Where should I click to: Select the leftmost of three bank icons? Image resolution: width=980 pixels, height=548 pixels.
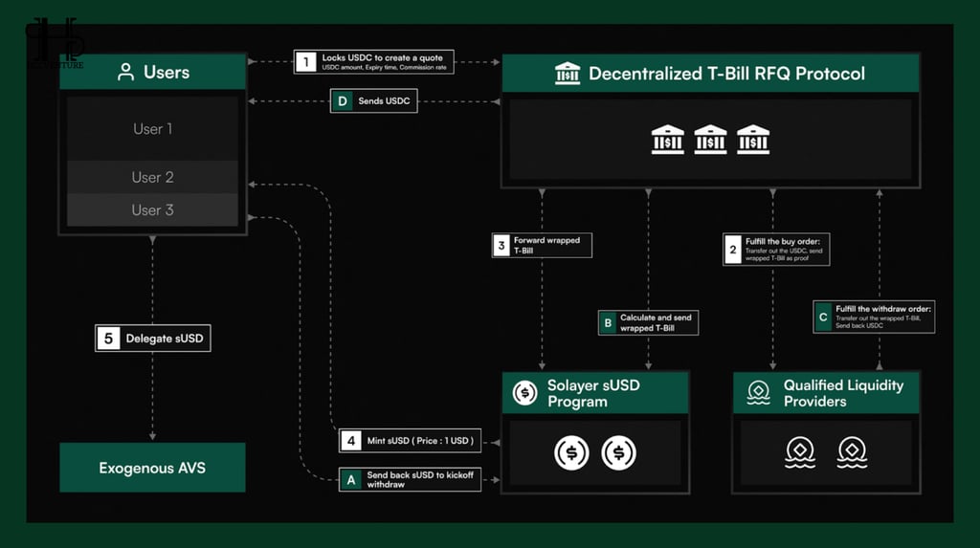pyautogui.click(x=667, y=140)
